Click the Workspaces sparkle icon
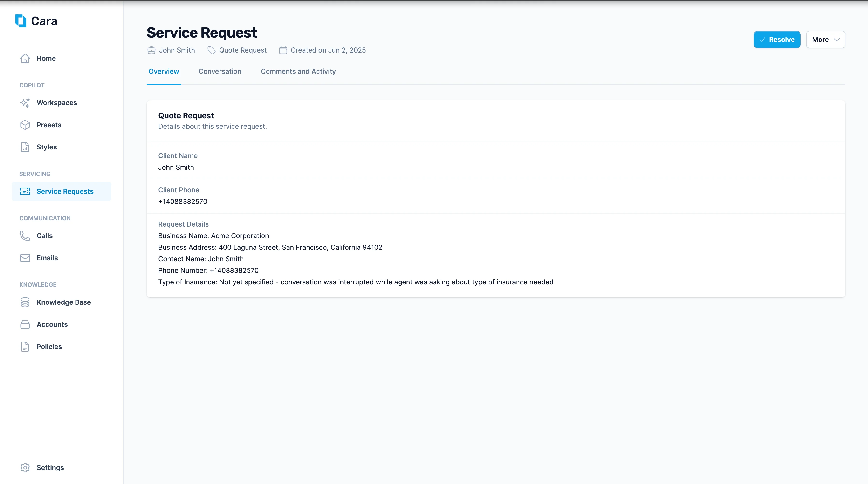The height and width of the screenshot is (484, 868). (x=25, y=103)
